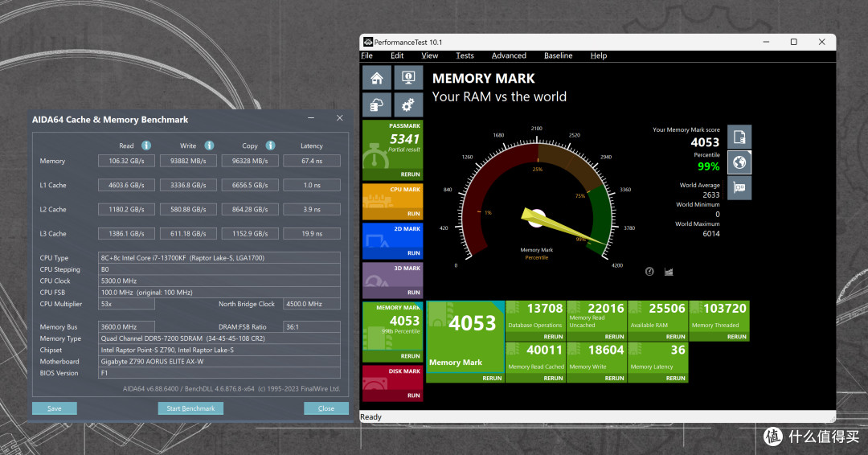Rerun the large Memory Mark 4053 tile
Viewport: 868px width, 455px height.
pyautogui.click(x=492, y=378)
